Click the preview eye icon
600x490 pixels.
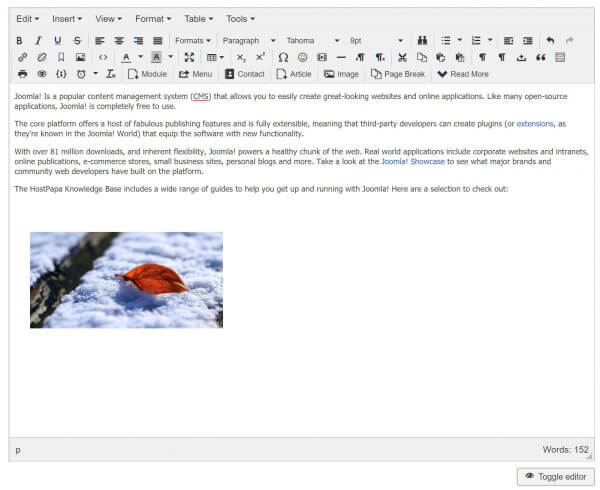pos(42,74)
